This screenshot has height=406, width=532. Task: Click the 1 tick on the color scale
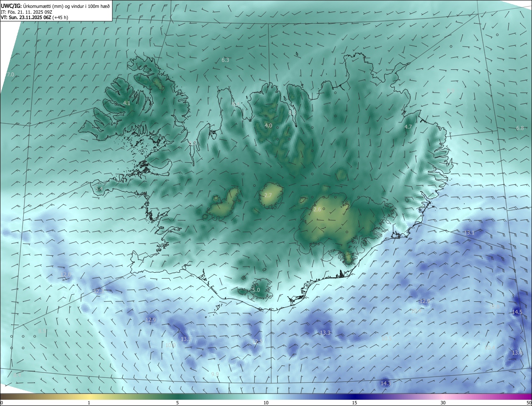tap(89, 403)
